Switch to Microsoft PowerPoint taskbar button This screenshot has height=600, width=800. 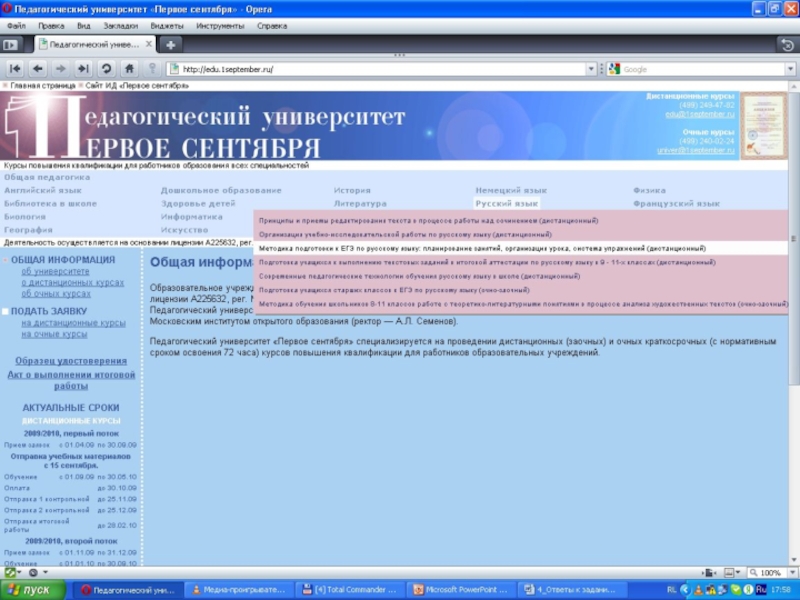point(462,590)
